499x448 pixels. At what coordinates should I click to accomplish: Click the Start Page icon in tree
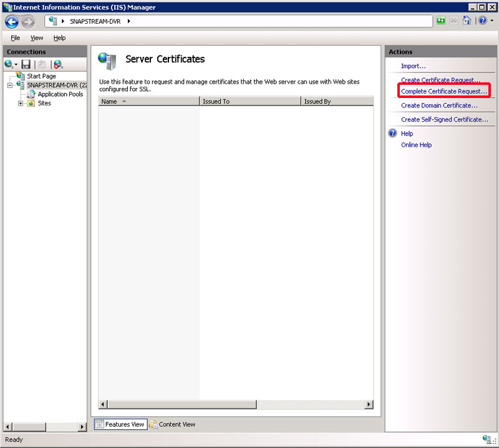[21, 75]
